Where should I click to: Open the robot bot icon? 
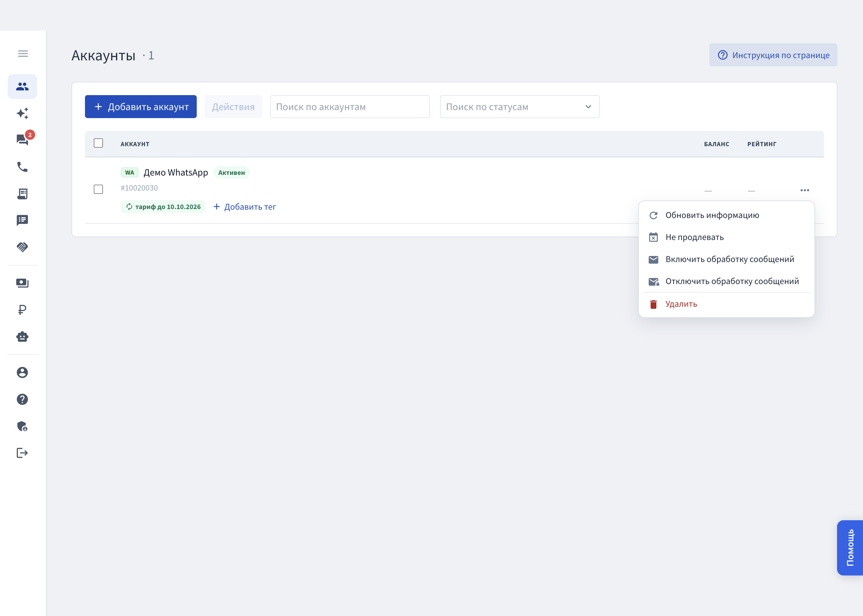point(22,337)
